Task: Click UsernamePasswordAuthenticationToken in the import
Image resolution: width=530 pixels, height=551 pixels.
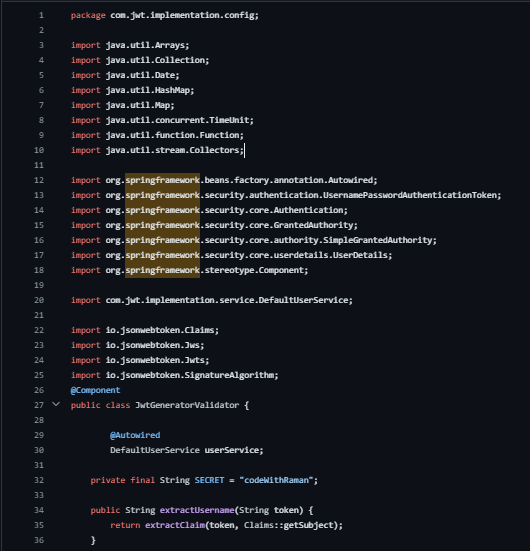Action: click(x=409, y=195)
